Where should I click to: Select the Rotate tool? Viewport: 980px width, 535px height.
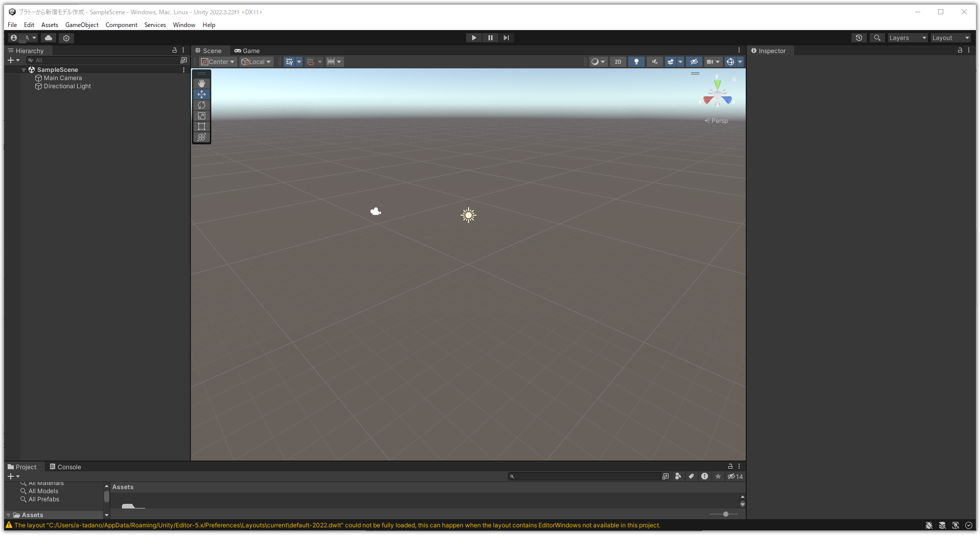point(201,105)
